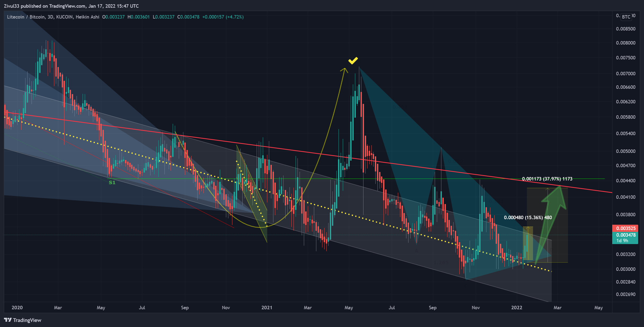Click the 2022 label on time axis
The image size is (644, 327).
517,307
